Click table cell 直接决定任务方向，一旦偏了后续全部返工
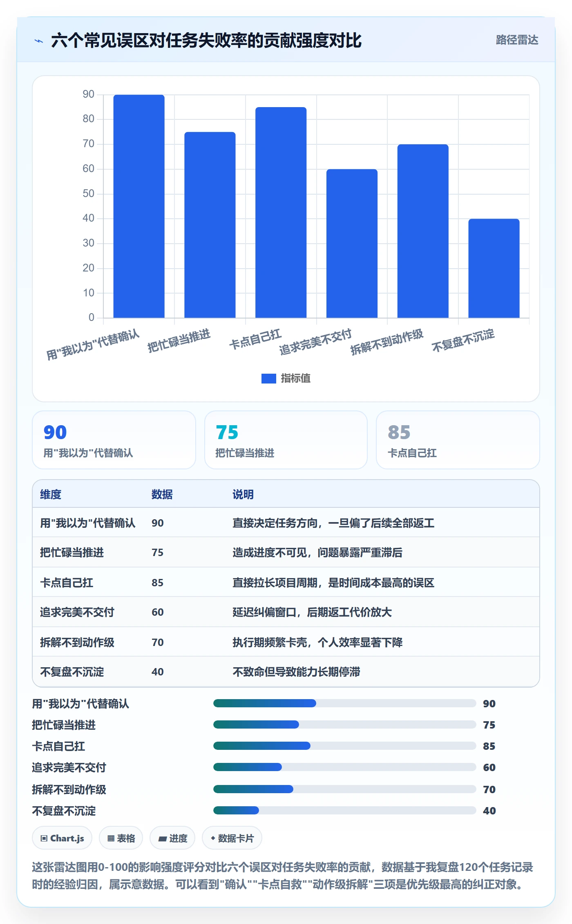 point(333,523)
